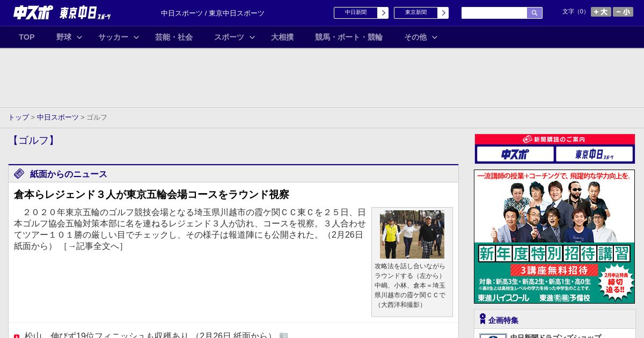Expand the 野球 dropdown chevron

pyautogui.click(x=79, y=37)
